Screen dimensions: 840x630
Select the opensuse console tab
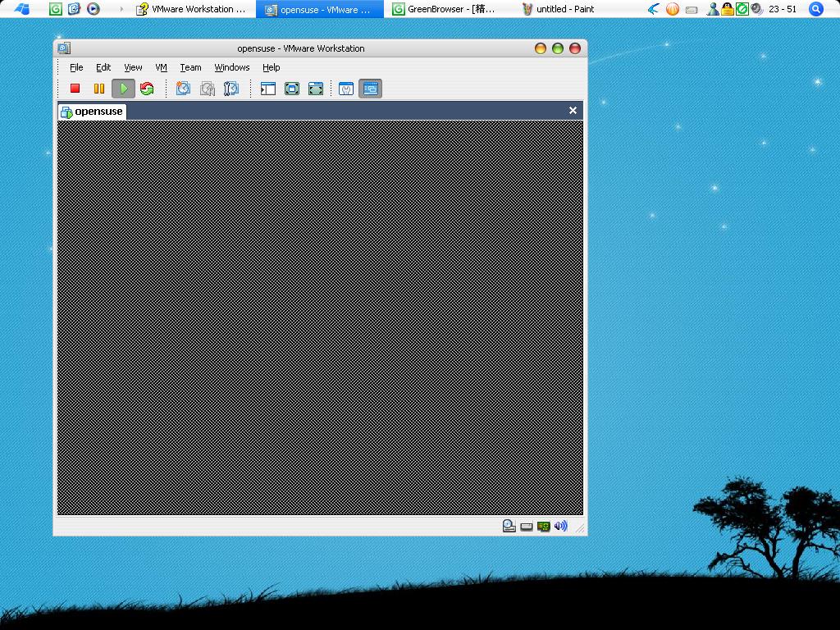pyautogui.click(x=91, y=110)
